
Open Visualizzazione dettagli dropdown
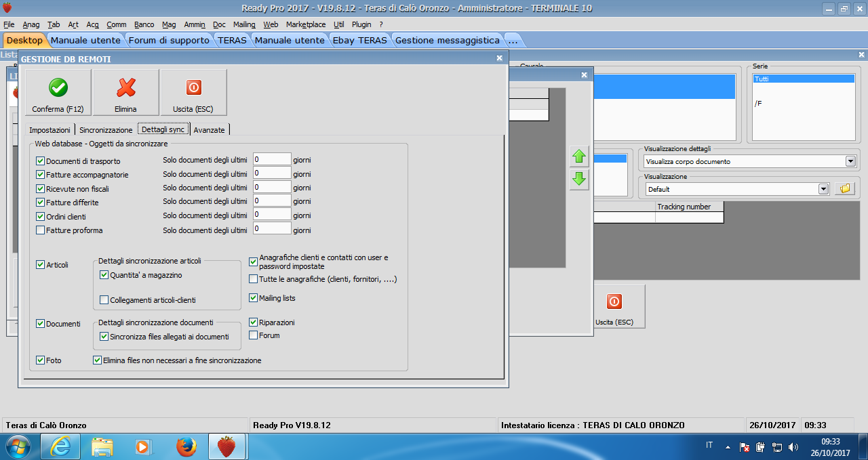click(x=850, y=161)
